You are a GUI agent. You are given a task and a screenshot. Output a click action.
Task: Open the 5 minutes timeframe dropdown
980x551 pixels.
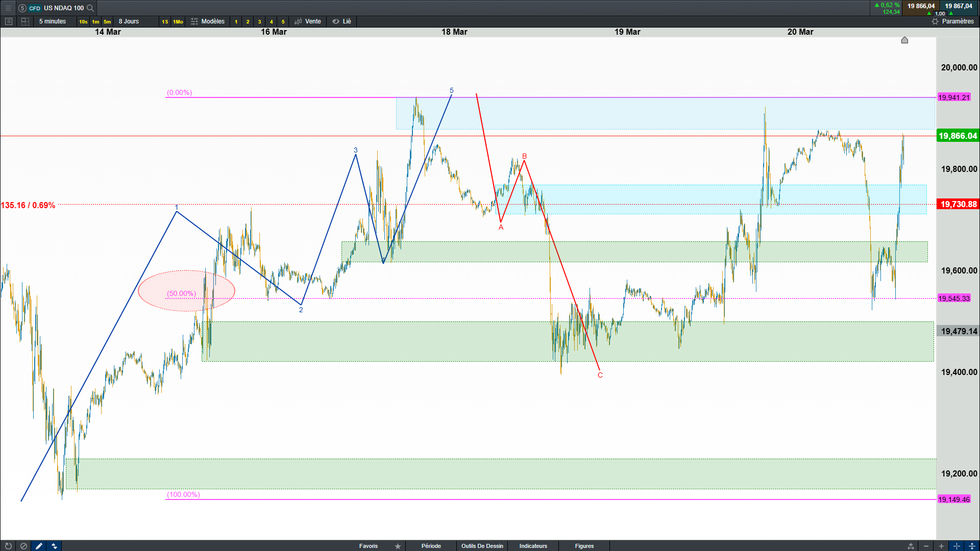click(53, 21)
